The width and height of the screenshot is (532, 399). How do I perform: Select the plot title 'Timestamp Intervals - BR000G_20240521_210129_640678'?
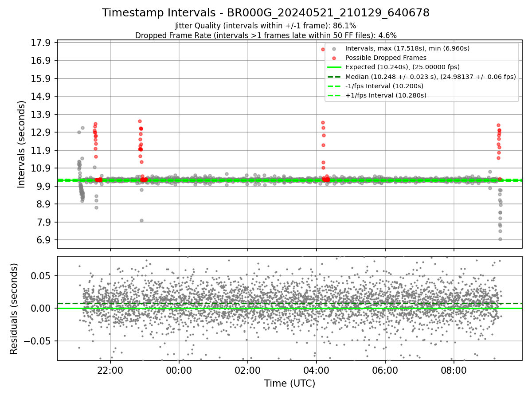pos(266,13)
